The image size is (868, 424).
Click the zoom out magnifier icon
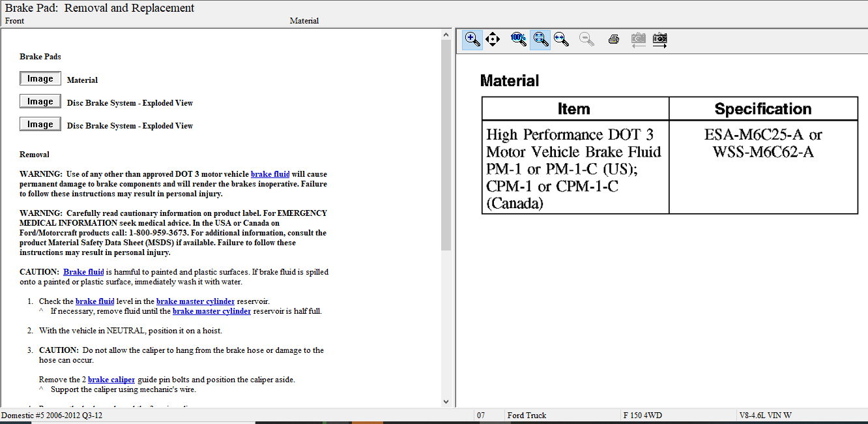tap(586, 40)
